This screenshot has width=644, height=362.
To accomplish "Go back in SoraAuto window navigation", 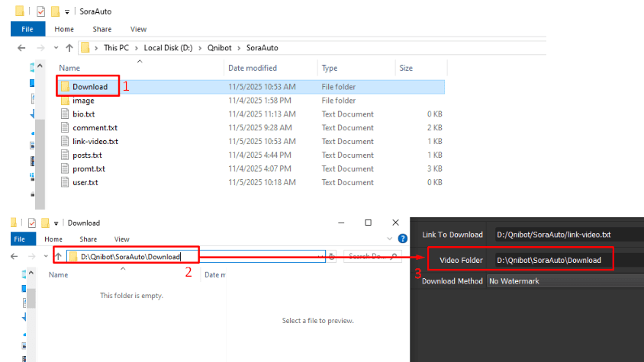I will coord(21,48).
